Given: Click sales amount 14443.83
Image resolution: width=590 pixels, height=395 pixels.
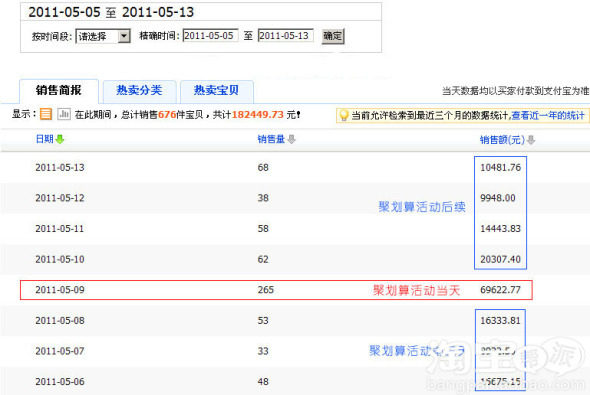Looking at the screenshot, I should pos(500,228).
